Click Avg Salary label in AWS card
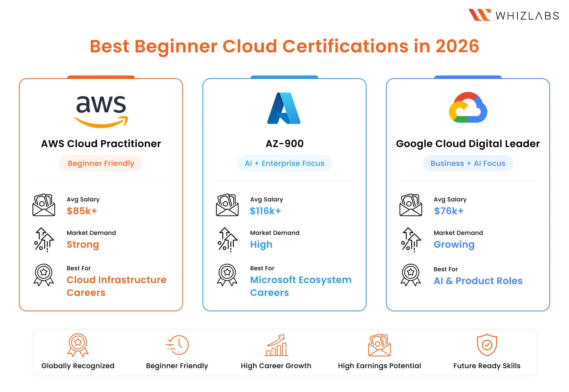 pyautogui.click(x=83, y=199)
